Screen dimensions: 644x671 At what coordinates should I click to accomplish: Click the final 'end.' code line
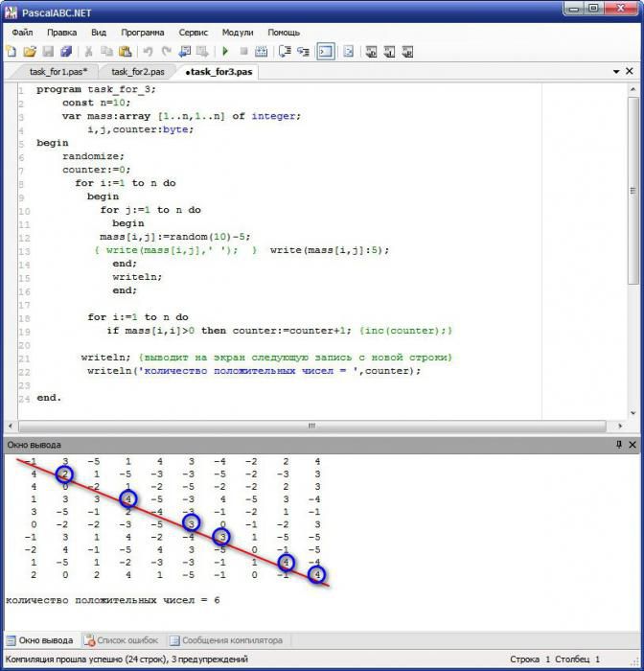click(x=49, y=398)
